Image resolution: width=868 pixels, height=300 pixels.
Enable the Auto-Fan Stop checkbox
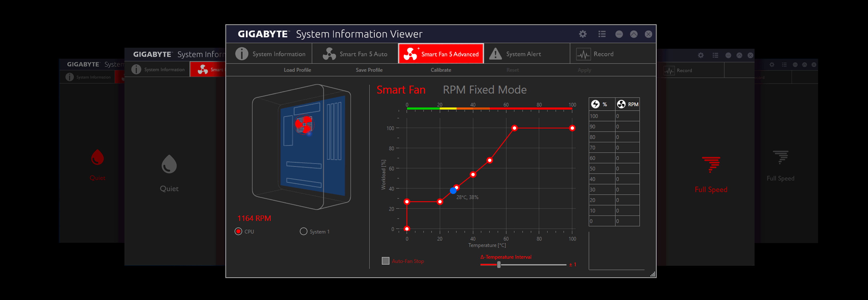(385, 261)
